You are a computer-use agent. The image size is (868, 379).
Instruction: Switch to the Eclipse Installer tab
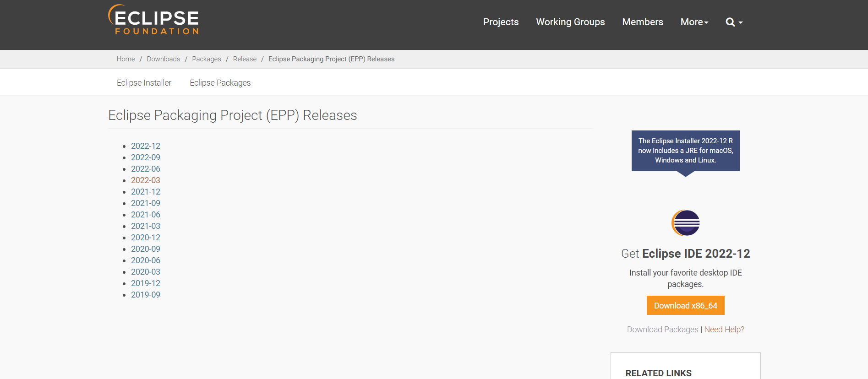click(144, 83)
